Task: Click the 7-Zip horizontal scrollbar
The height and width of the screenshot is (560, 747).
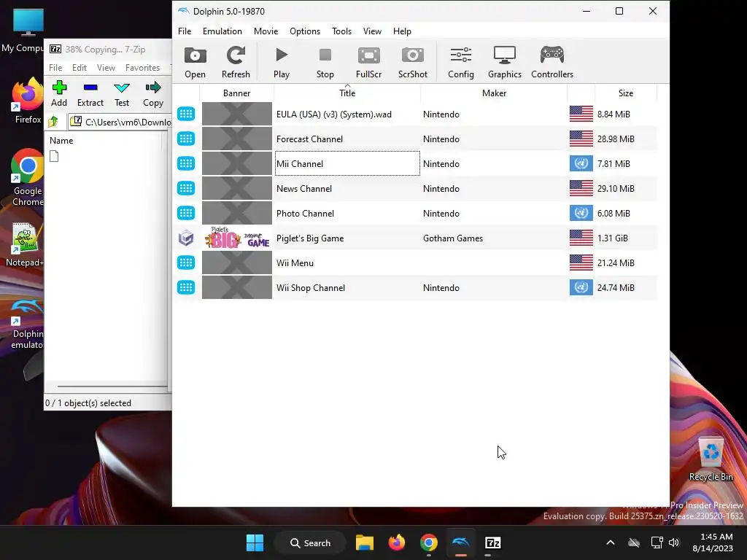Action: click(x=113, y=386)
